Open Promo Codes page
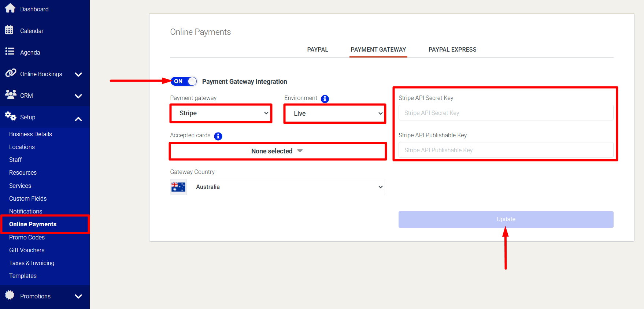Screen dimensions: 644x309 click(x=27, y=237)
